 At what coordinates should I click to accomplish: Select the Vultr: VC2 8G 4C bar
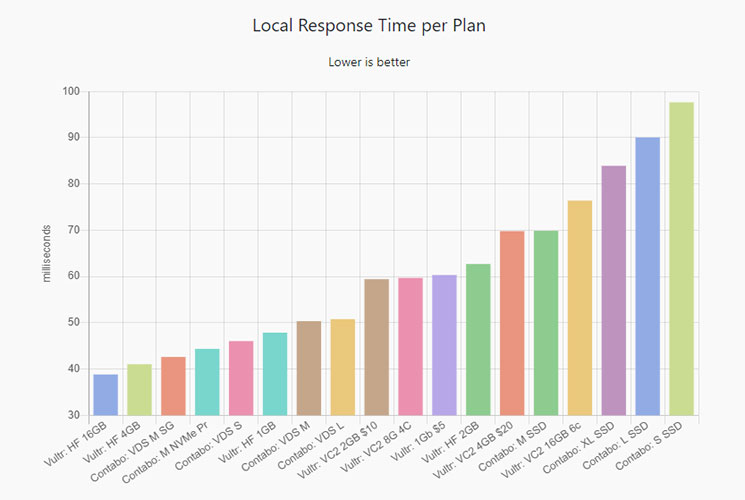[x=411, y=346]
